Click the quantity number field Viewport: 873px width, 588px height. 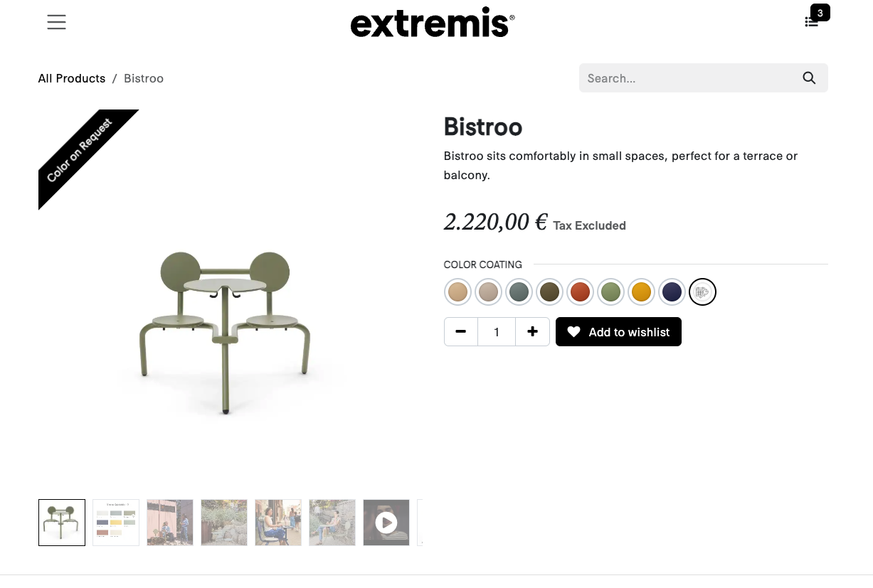pyautogui.click(x=497, y=332)
